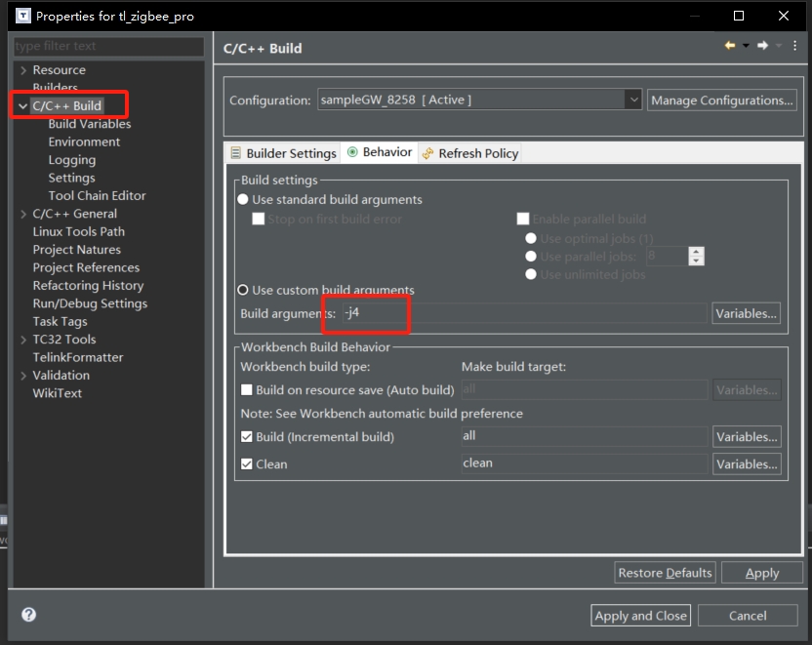Click the back navigation arrow icon
This screenshot has width=812, height=645.
[729, 46]
